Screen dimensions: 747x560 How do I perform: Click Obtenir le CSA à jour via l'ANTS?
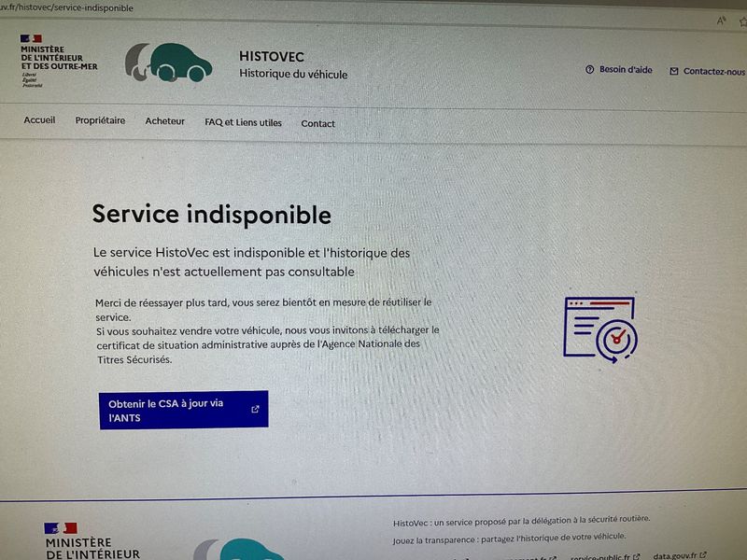click(183, 410)
